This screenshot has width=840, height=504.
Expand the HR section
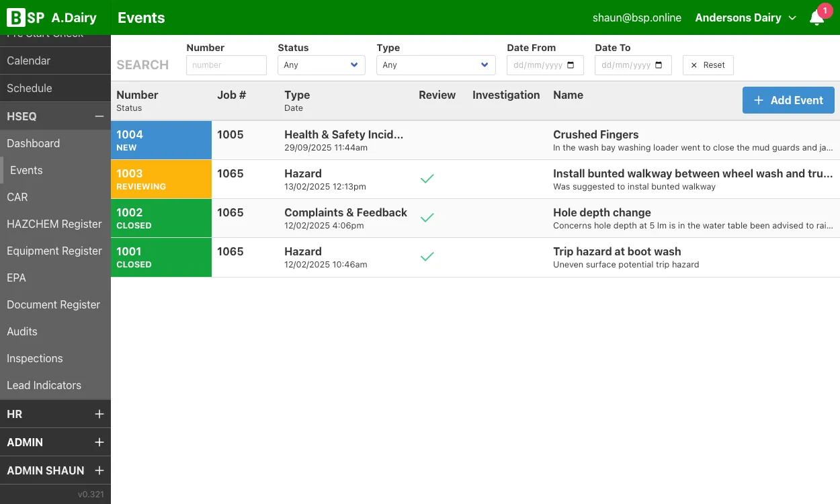tap(99, 414)
